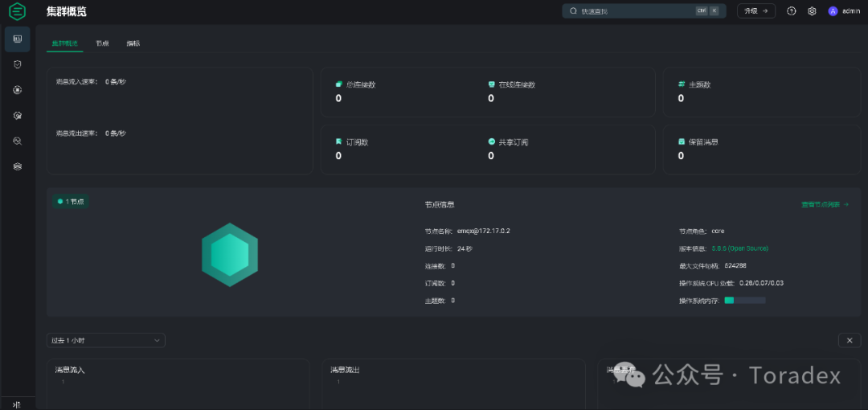Open the diagnostics magnifier sidebar icon

pos(17,141)
